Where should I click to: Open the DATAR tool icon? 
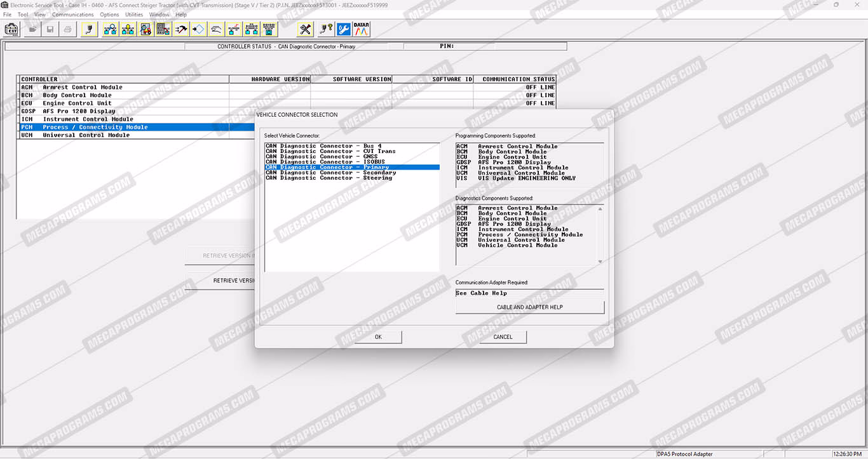tap(362, 29)
